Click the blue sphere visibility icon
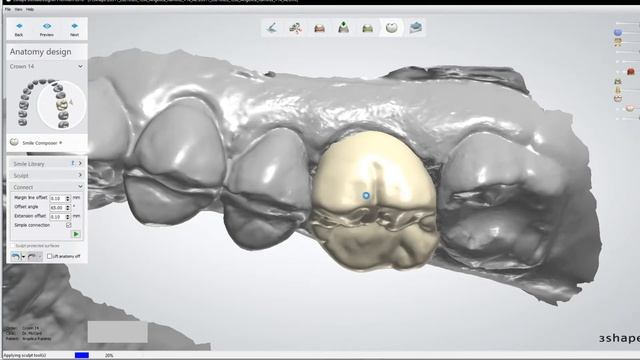640x360 pixels. coord(618,32)
